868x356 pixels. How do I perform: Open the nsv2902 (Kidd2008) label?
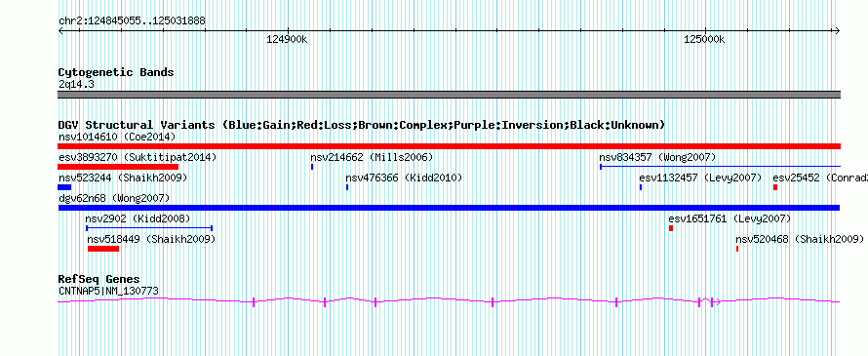pyautogui.click(x=138, y=218)
